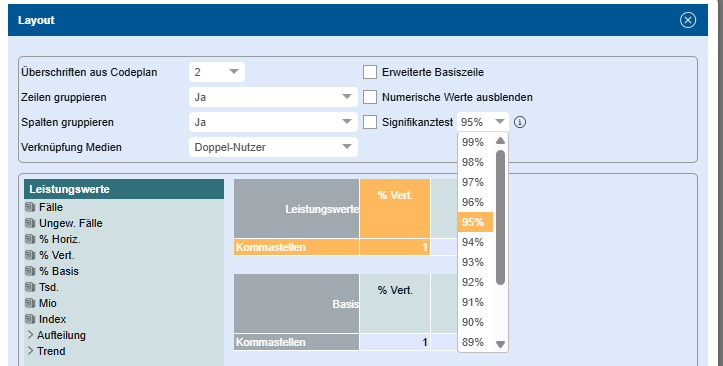Open Überschriften aus Codeplan dropdown
The image size is (723, 366).
point(217,72)
